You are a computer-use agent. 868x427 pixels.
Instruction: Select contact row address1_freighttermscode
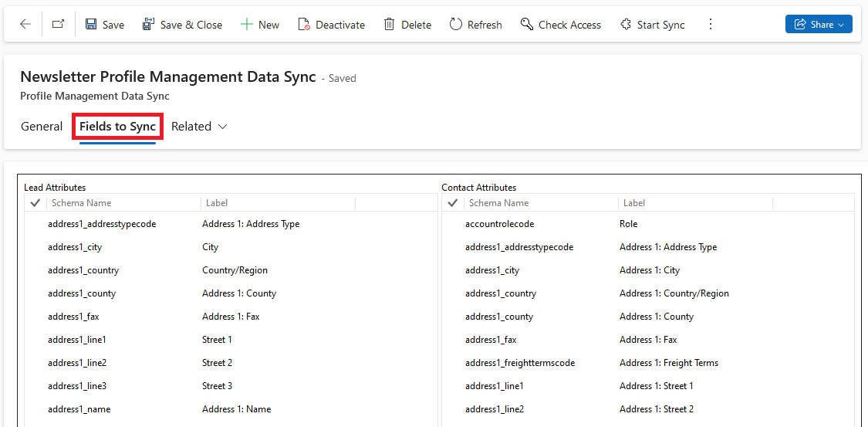pos(648,363)
